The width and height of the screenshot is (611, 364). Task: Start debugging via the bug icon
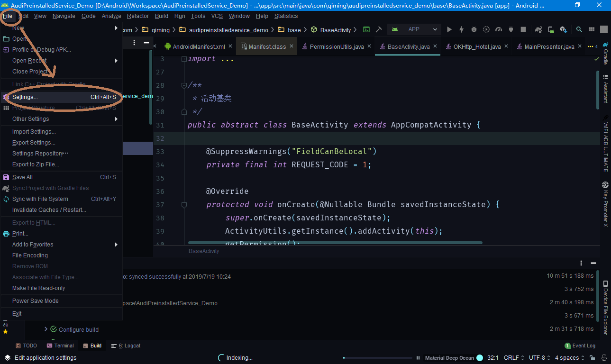(x=474, y=29)
